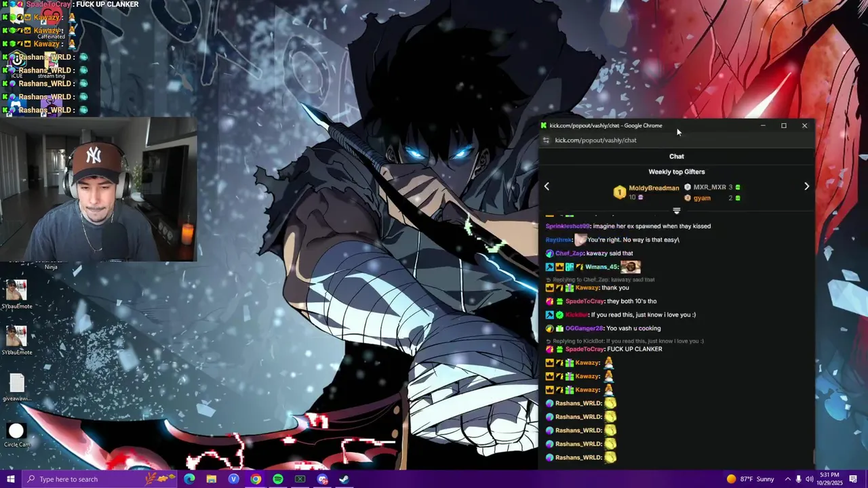The height and width of the screenshot is (488, 868).
Task: Click the 'Weekly top Gifters' heading
Action: coord(677,172)
